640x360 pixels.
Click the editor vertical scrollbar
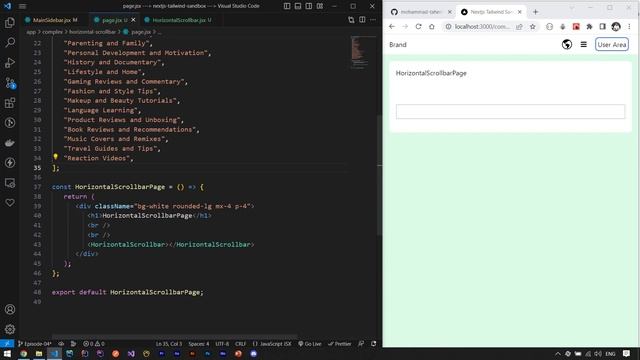pos(380,176)
